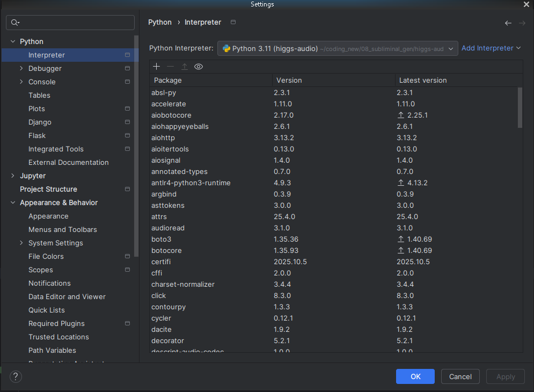Viewport: 534px width, 392px height.
Task: Click the OK button
Action: click(x=415, y=376)
